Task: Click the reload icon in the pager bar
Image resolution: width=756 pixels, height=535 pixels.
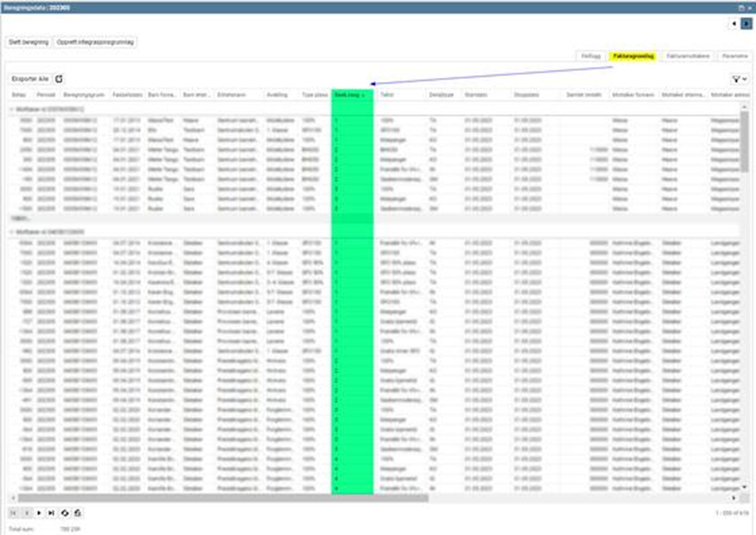Action: pos(65,513)
